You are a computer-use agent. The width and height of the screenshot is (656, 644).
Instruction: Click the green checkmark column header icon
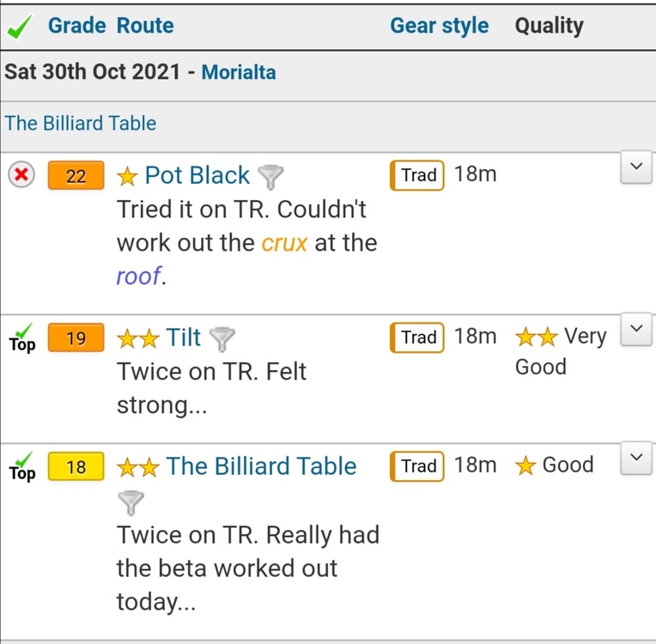(19, 27)
